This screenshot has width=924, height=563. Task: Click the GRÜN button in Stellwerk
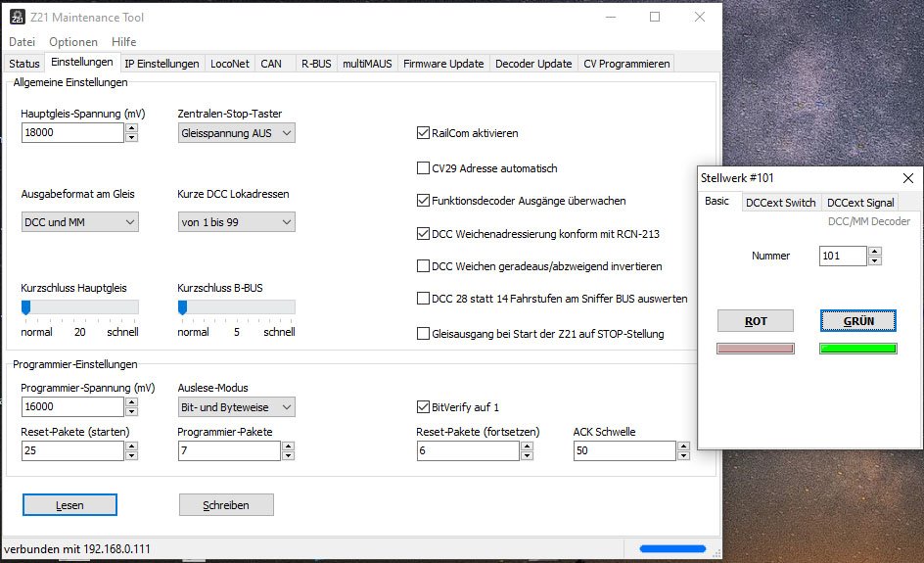tap(858, 321)
